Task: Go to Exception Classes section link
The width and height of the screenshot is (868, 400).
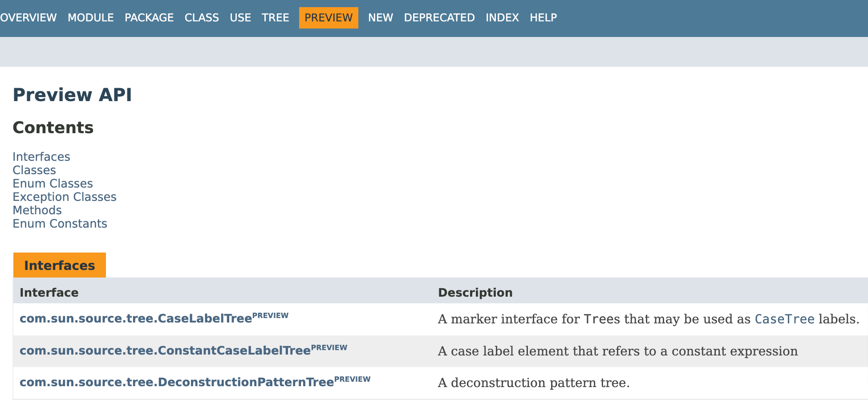Action: coord(65,197)
